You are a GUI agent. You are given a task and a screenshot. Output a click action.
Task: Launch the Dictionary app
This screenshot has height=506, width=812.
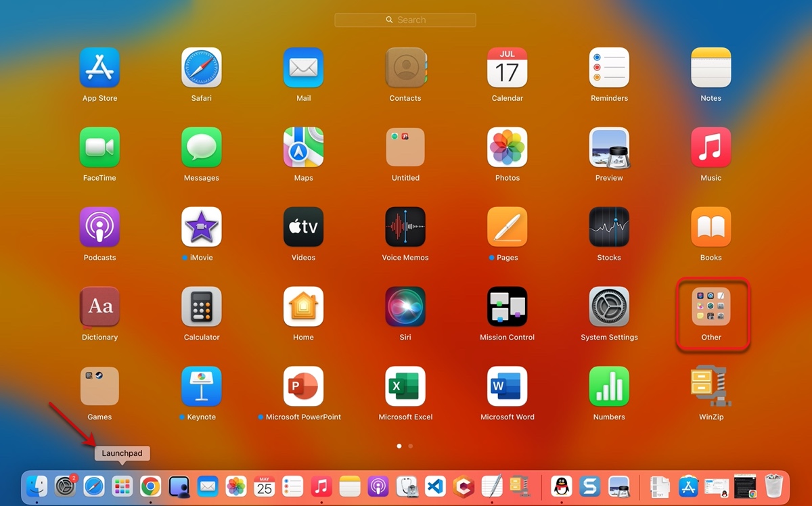point(99,307)
